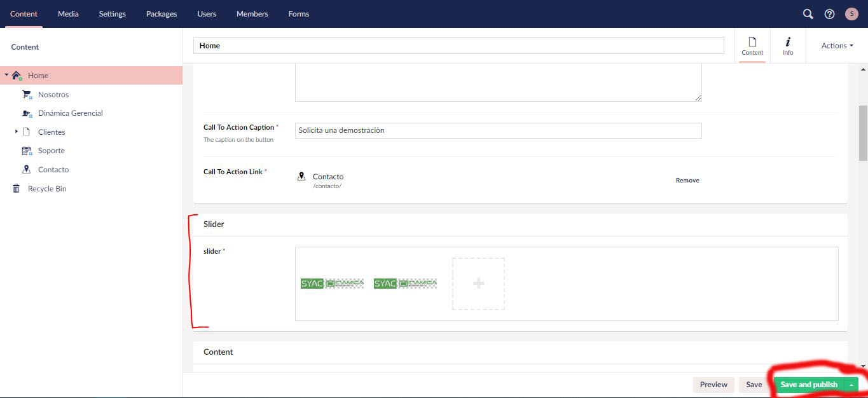Click the pin icon beside Contacto link
The width and height of the screenshot is (868, 398).
[301, 176]
